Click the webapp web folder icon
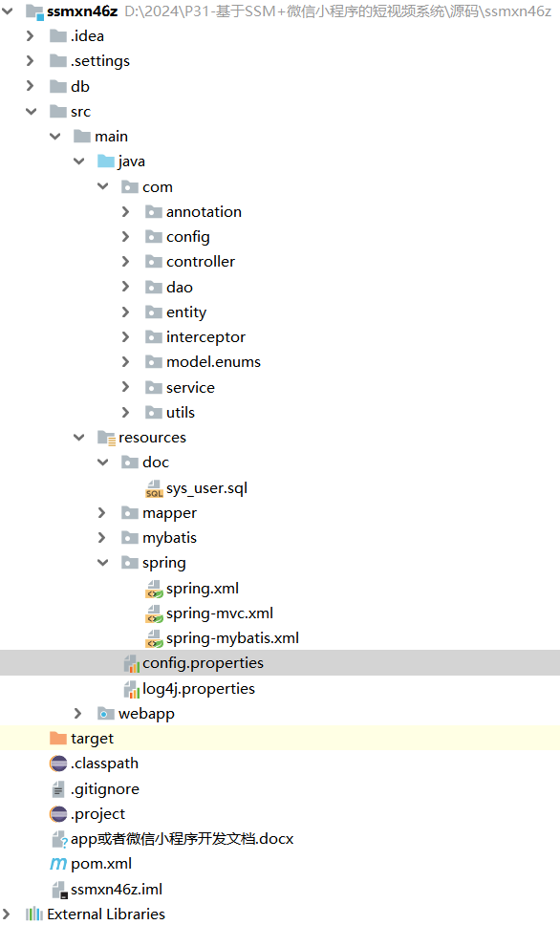 click(x=106, y=713)
